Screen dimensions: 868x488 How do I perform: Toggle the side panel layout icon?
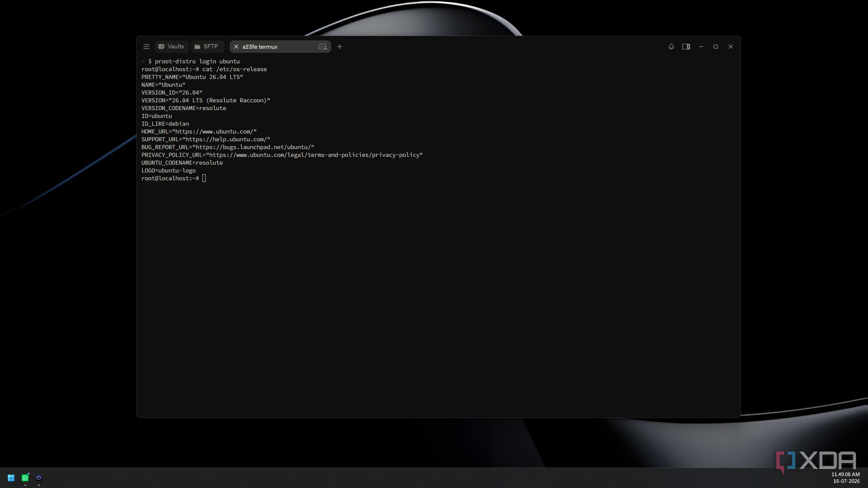coord(686,47)
